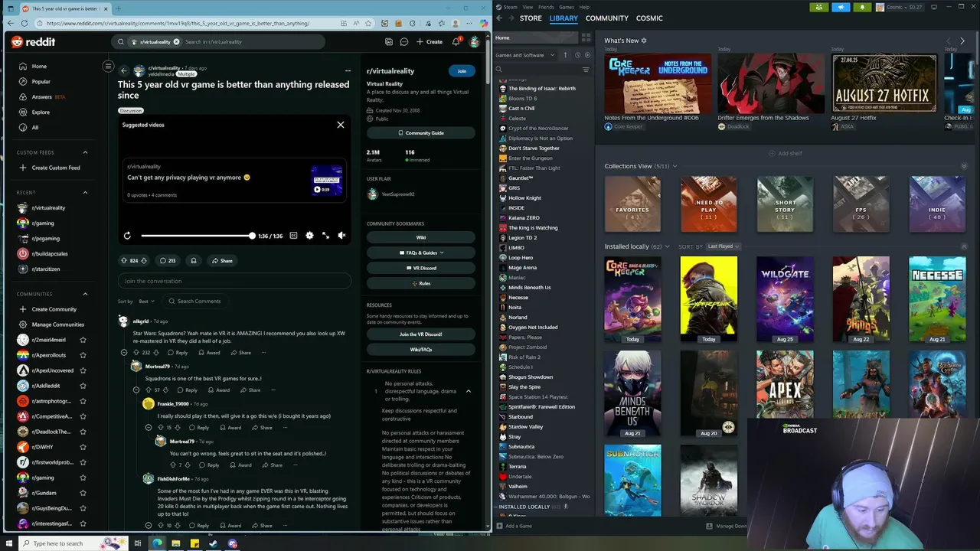
Task: Toggle fullscreen on Reddit video player
Action: pos(325,236)
